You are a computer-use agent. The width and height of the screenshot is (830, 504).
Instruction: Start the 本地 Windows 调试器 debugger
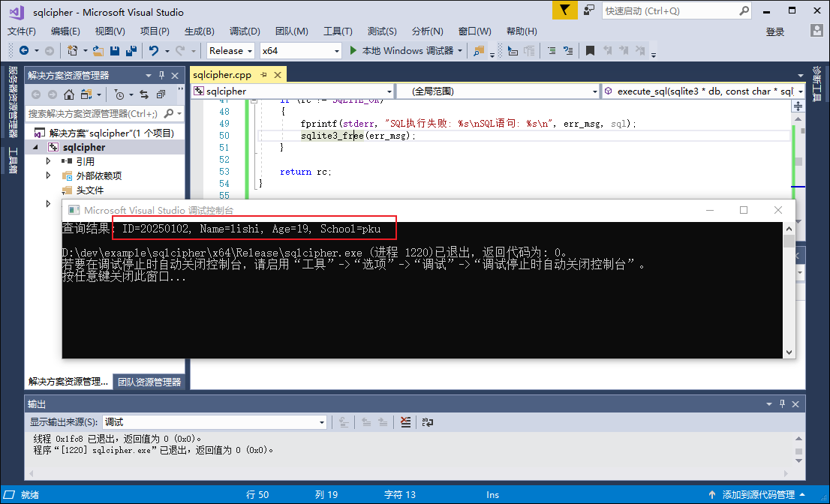(x=401, y=51)
